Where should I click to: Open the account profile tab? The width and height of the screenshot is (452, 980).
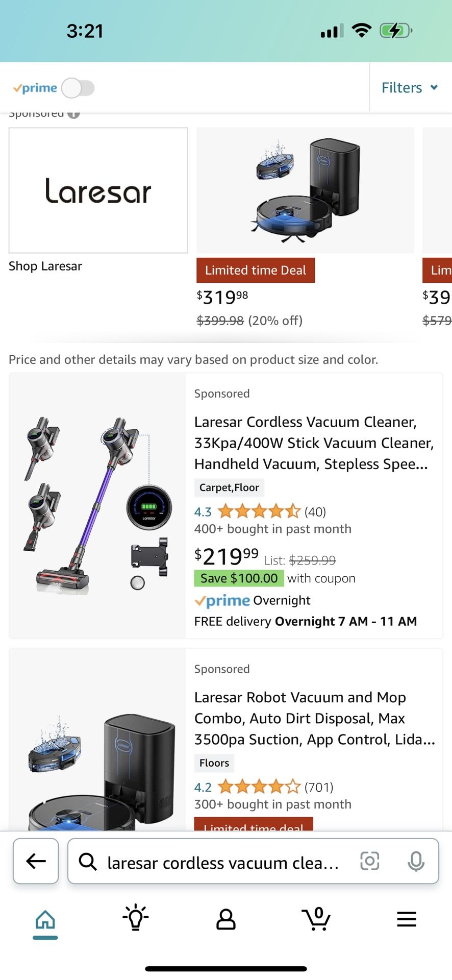(x=226, y=919)
